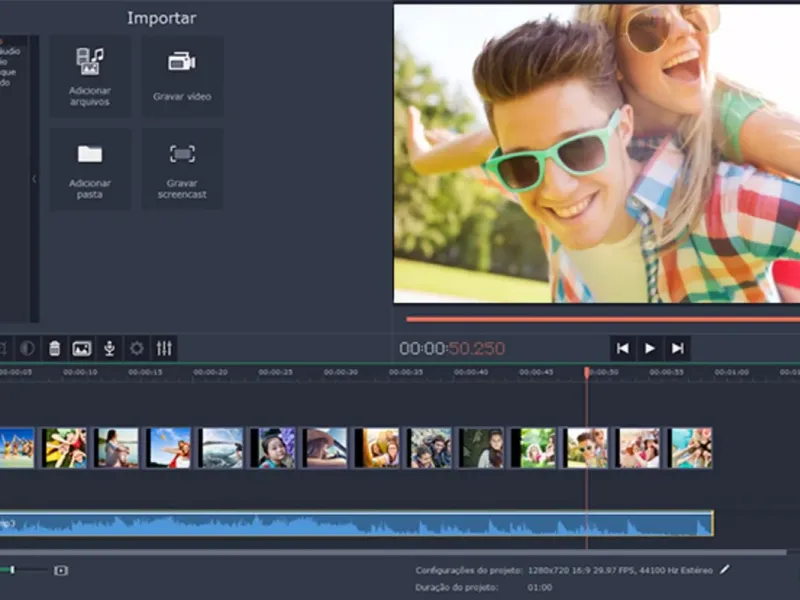Open clip settings gear icon
800x600 pixels.
click(137, 348)
